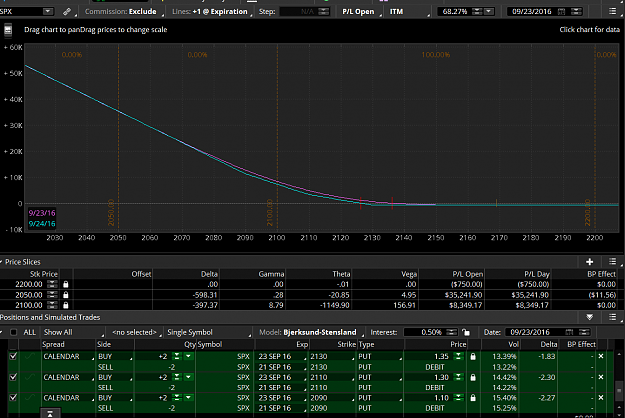Adjust stepper for 2200.00 stock price slice
Viewport: 625px width, 418px height.
pos(52,285)
